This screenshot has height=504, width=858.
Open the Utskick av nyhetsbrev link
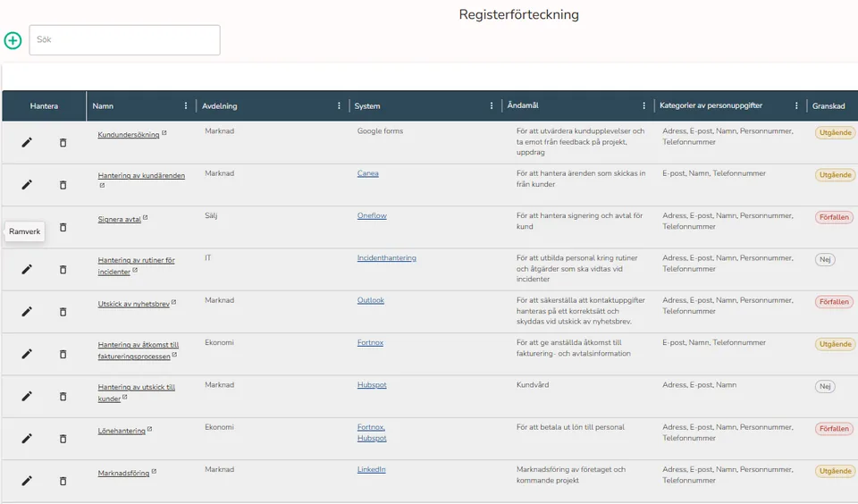pos(133,304)
